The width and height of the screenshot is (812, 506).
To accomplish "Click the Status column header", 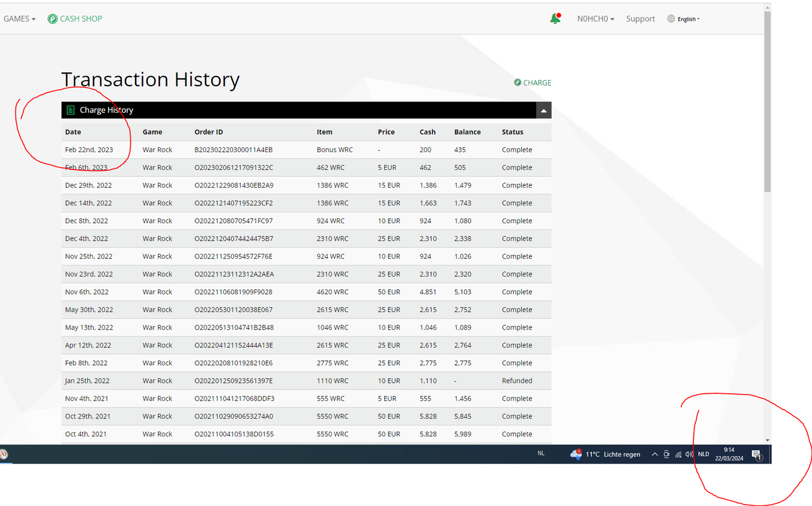I will (x=513, y=132).
